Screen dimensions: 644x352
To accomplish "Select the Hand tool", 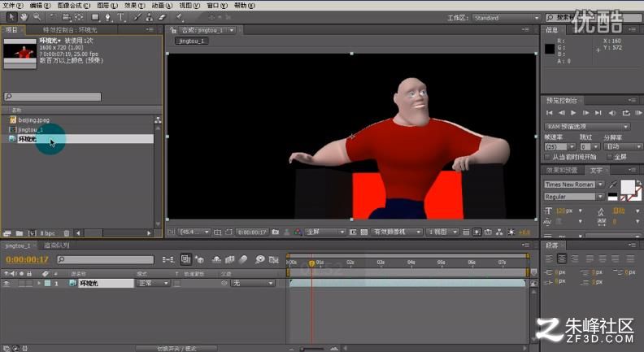I will [x=24, y=17].
